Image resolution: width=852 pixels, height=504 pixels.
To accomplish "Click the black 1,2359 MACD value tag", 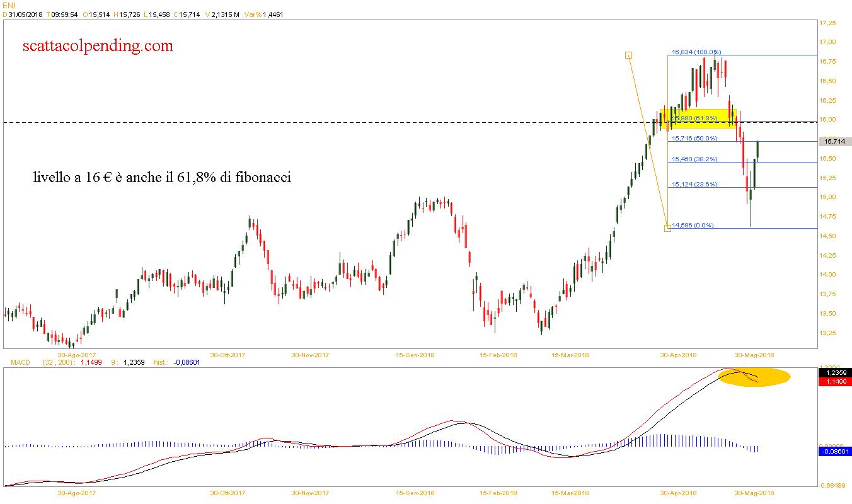I will [834, 373].
